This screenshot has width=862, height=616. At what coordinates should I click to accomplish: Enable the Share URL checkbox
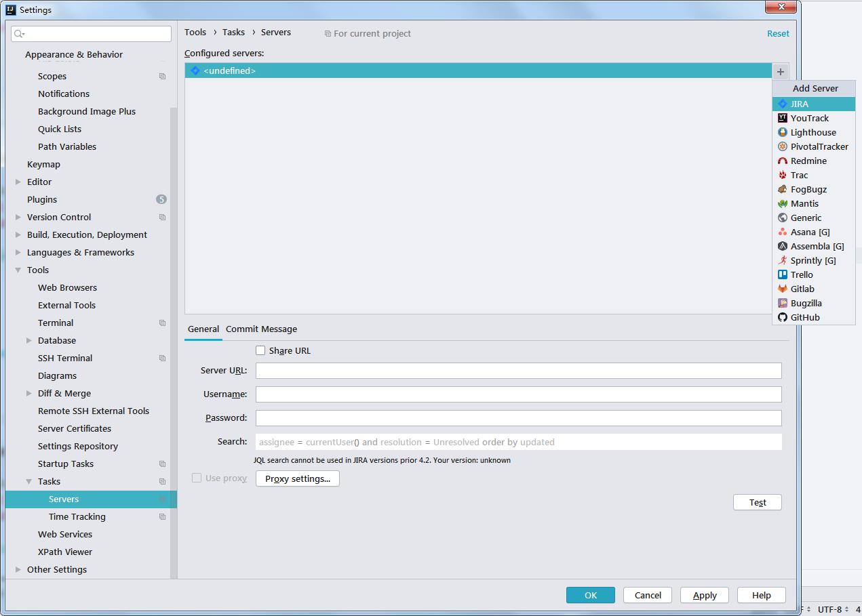pos(260,350)
